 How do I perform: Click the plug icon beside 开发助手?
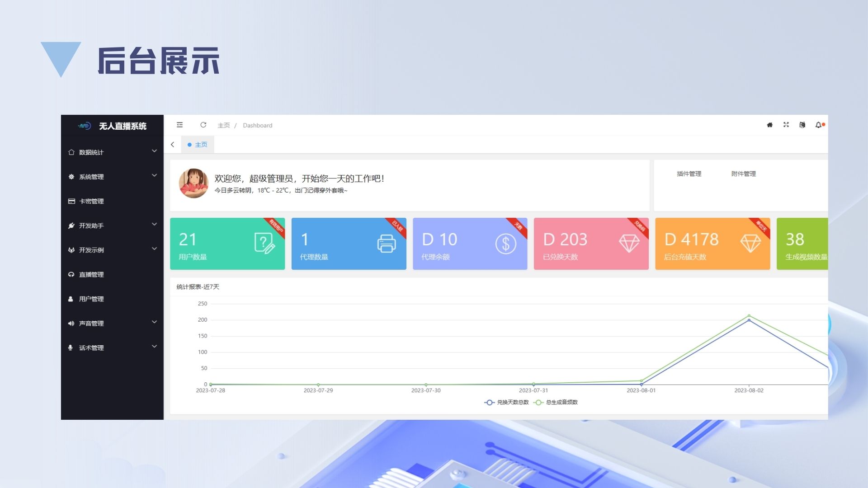click(x=71, y=225)
